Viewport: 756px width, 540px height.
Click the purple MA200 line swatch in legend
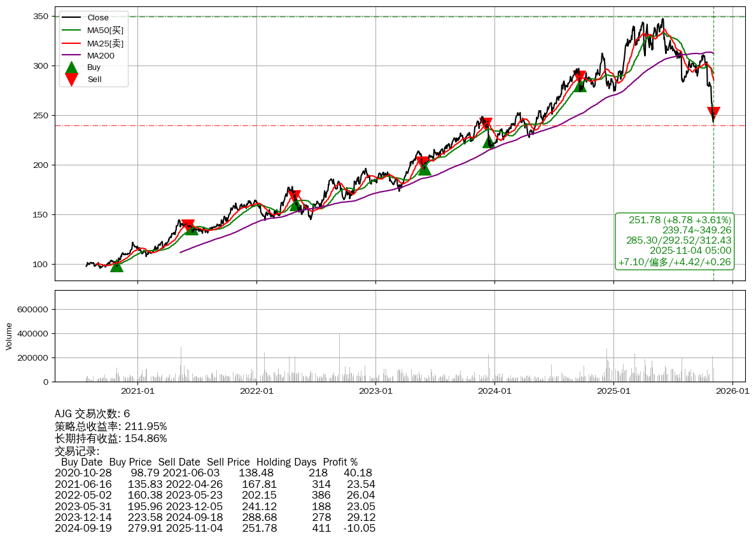(x=72, y=55)
